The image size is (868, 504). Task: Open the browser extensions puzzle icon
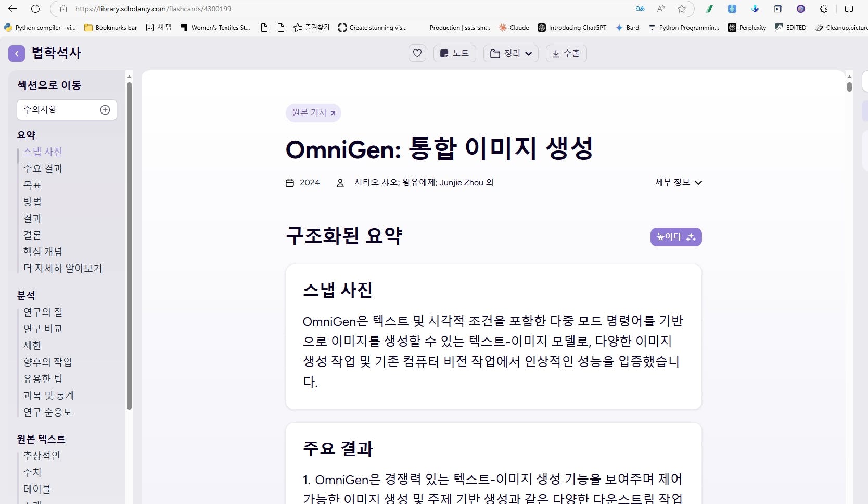tap(824, 9)
